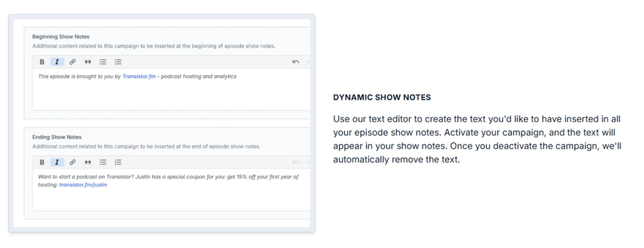Click the 'Want to start a podcast' sentence

click(x=169, y=181)
